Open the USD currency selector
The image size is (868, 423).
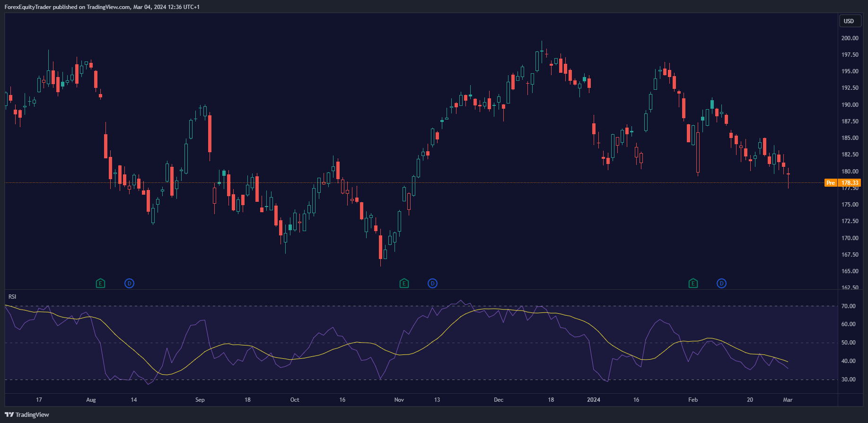click(849, 21)
